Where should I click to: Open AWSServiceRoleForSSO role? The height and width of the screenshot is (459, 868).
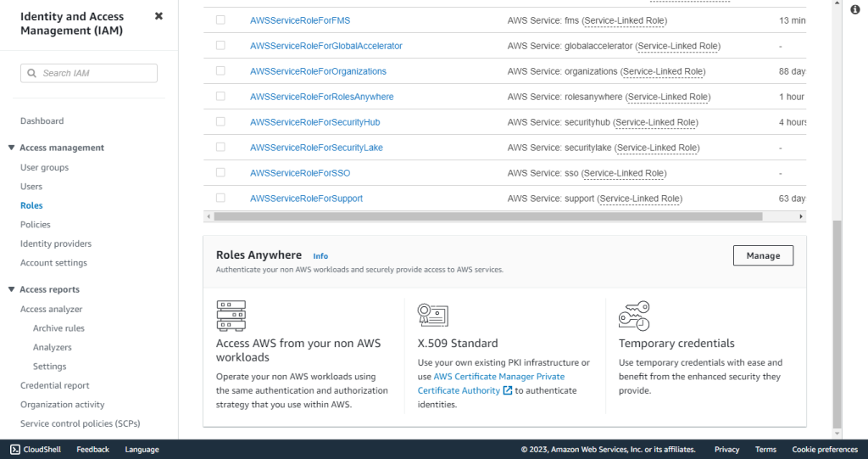300,173
